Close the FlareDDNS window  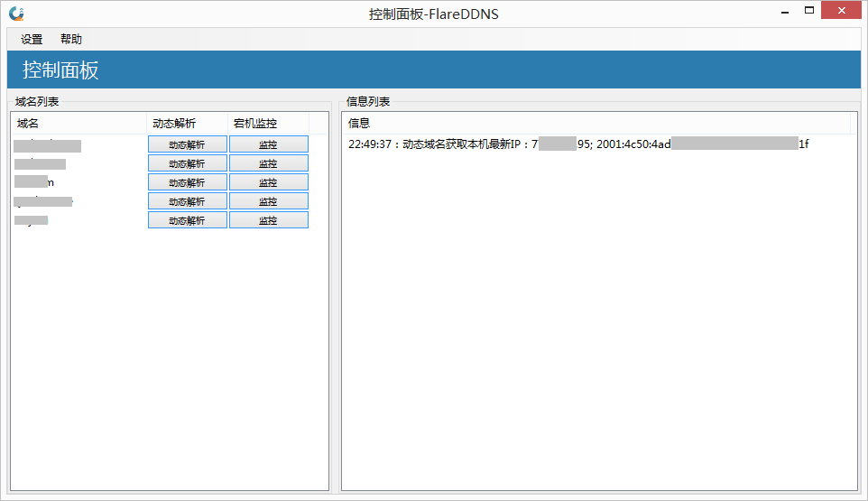click(842, 11)
